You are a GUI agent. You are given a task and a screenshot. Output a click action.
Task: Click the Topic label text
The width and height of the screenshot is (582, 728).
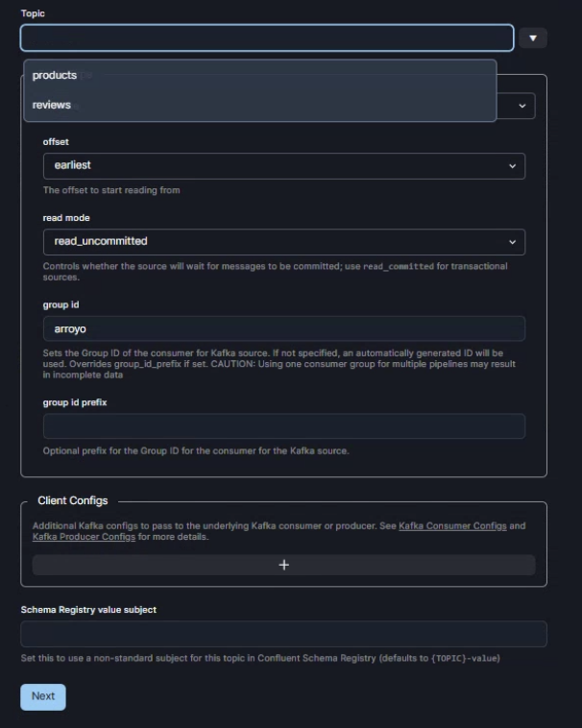33,14
